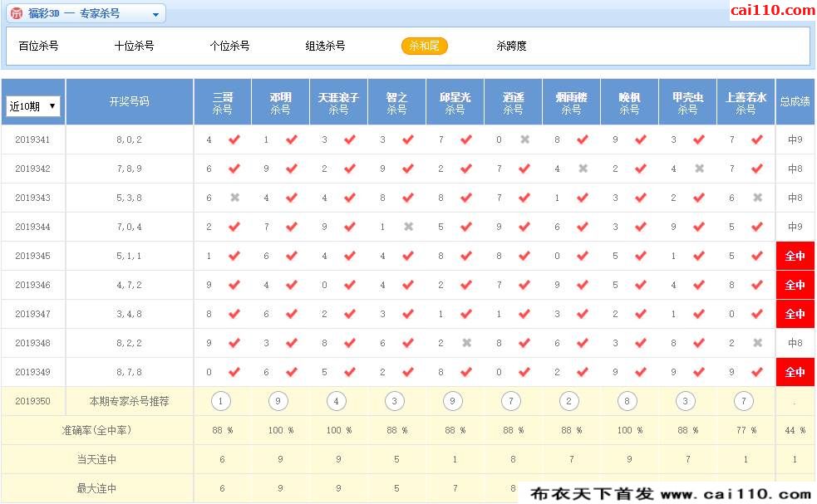Click the gray X for 智之 in row 2019344
Viewport: 817px width, 504px height.
[409, 227]
